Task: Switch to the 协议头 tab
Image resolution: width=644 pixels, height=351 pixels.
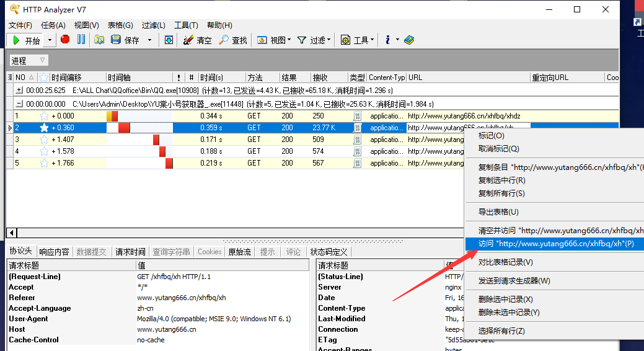Action: click(x=21, y=251)
